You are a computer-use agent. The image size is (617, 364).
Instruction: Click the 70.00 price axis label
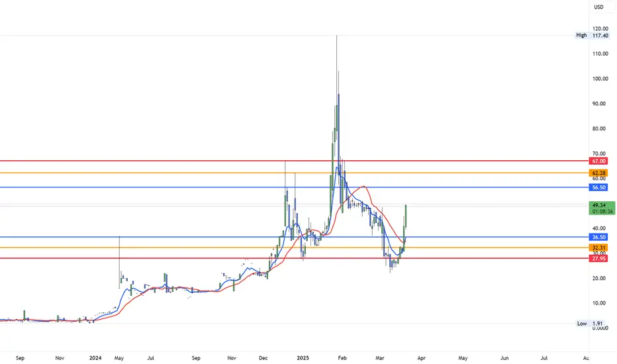[x=599, y=154]
